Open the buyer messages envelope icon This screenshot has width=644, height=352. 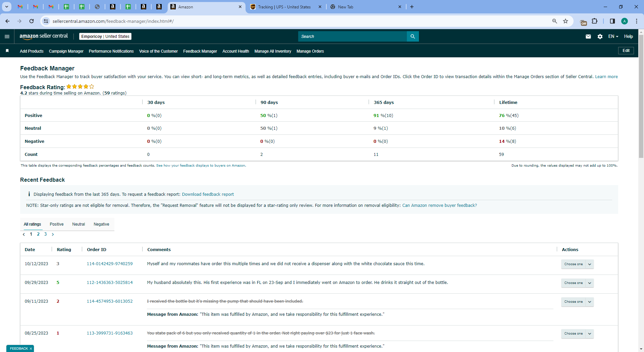pyautogui.click(x=588, y=37)
